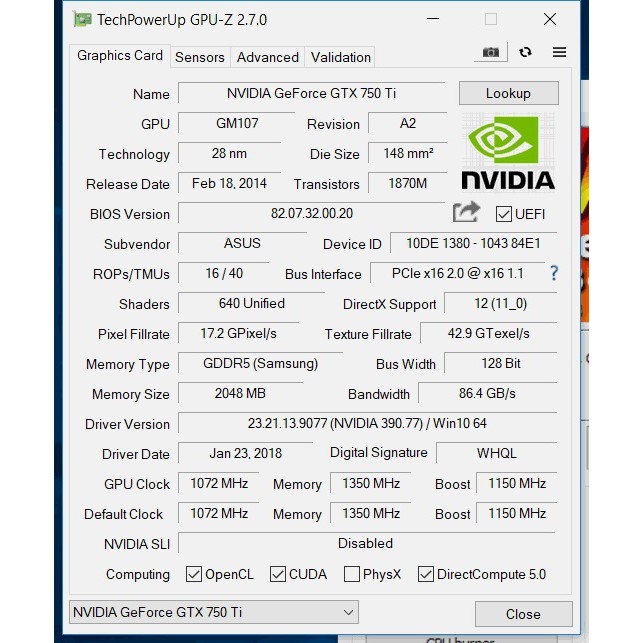Viewport: 643px width, 643px height.
Task: Click the Technology value 28 nm
Action: tap(230, 153)
